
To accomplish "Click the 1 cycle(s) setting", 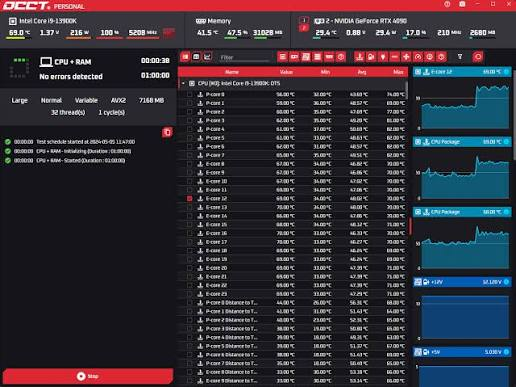I will (x=112, y=113).
